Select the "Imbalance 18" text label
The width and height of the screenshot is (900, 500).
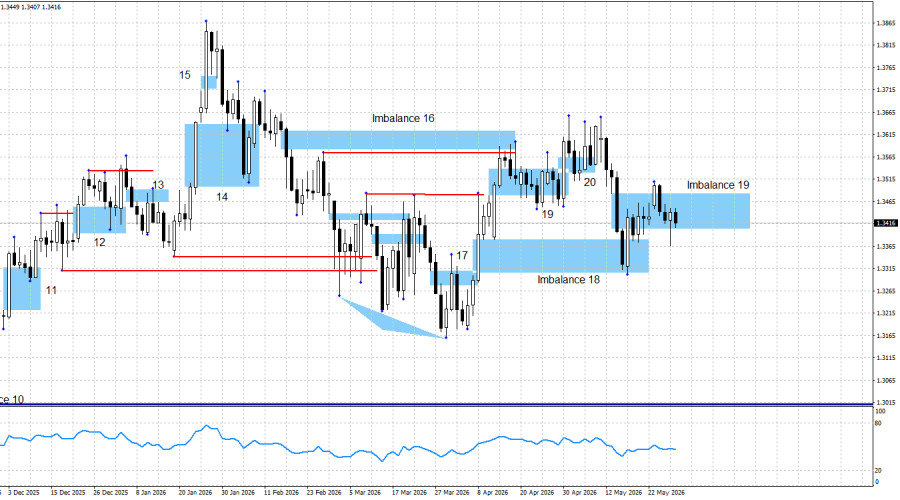[x=568, y=280]
